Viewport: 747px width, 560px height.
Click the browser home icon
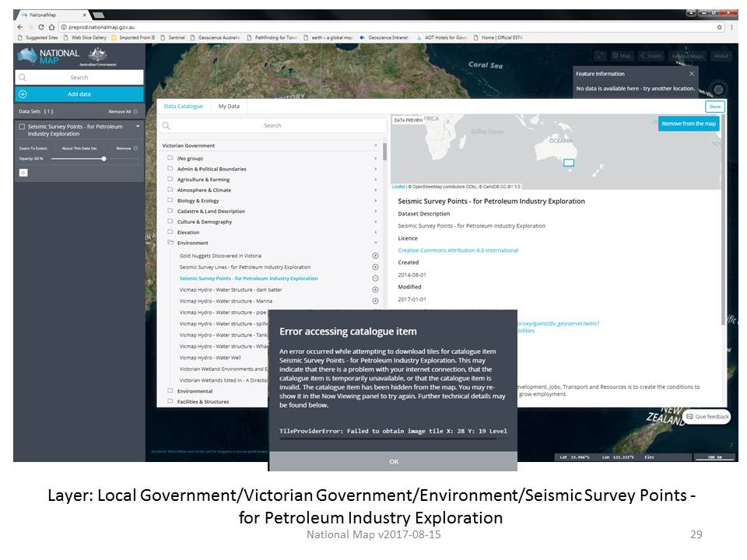pyautogui.click(x=51, y=27)
